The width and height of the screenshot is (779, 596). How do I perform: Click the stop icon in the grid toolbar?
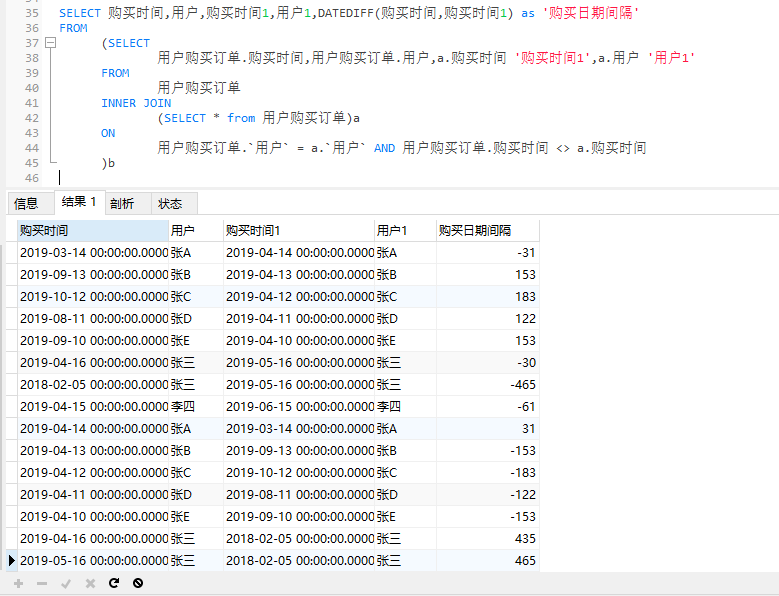138,583
